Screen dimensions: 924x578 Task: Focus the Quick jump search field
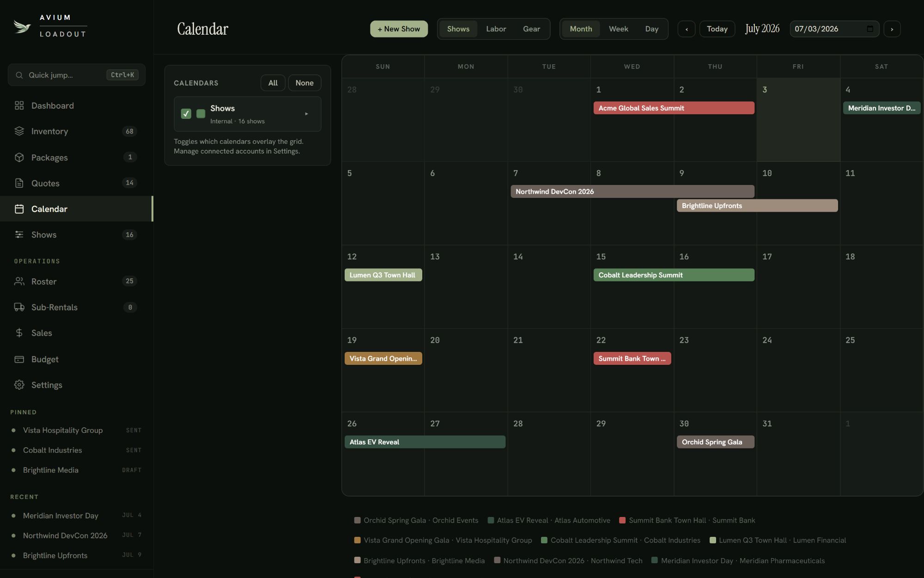[x=77, y=75]
